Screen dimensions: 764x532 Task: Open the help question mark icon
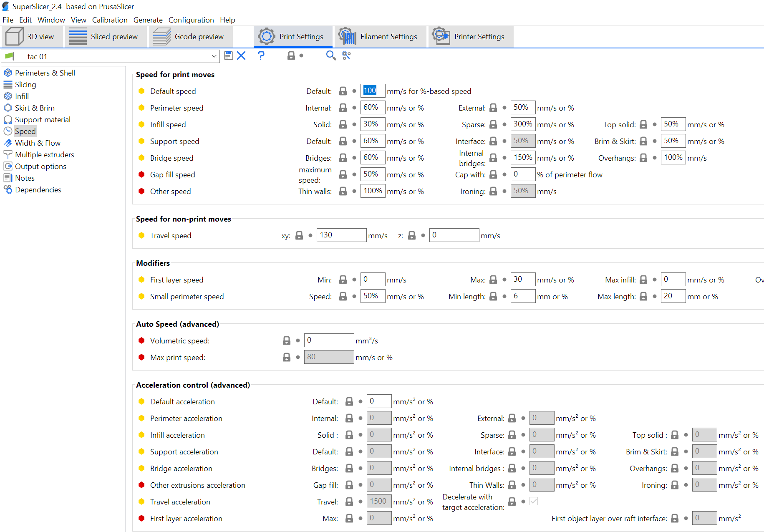point(261,55)
